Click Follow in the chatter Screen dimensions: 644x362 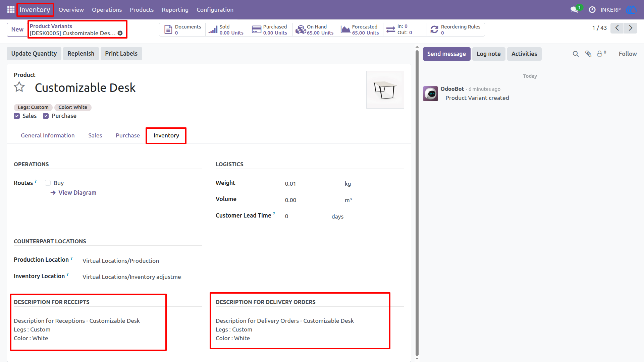(628, 54)
